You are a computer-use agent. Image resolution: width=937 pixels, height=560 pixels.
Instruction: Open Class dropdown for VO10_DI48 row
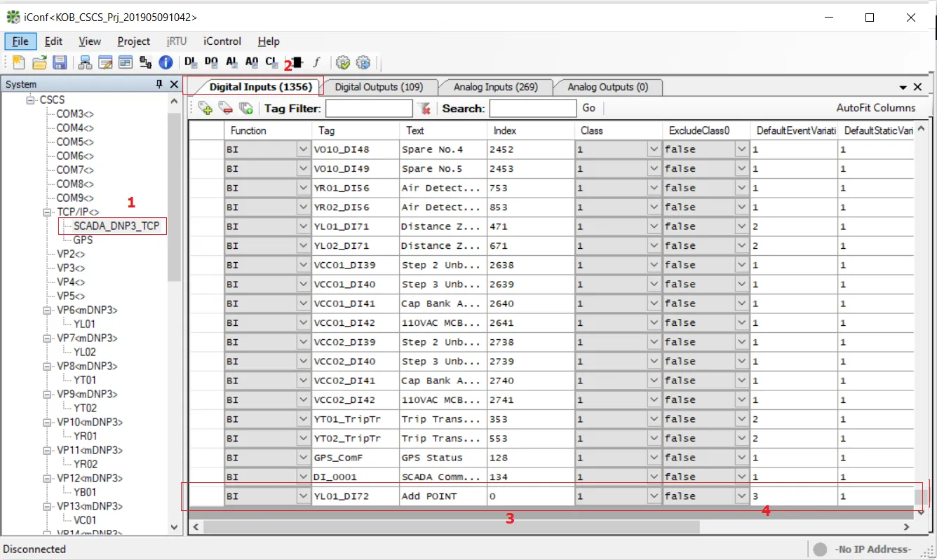653,149
